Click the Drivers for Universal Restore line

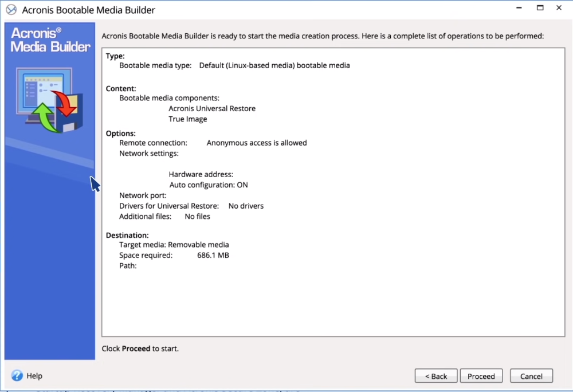[x=191, y=206]
